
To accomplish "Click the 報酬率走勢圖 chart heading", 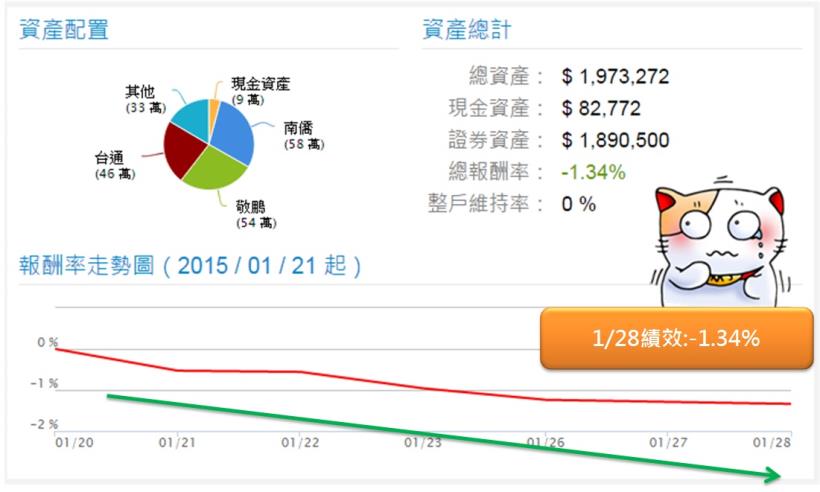I will pos(190,266).
